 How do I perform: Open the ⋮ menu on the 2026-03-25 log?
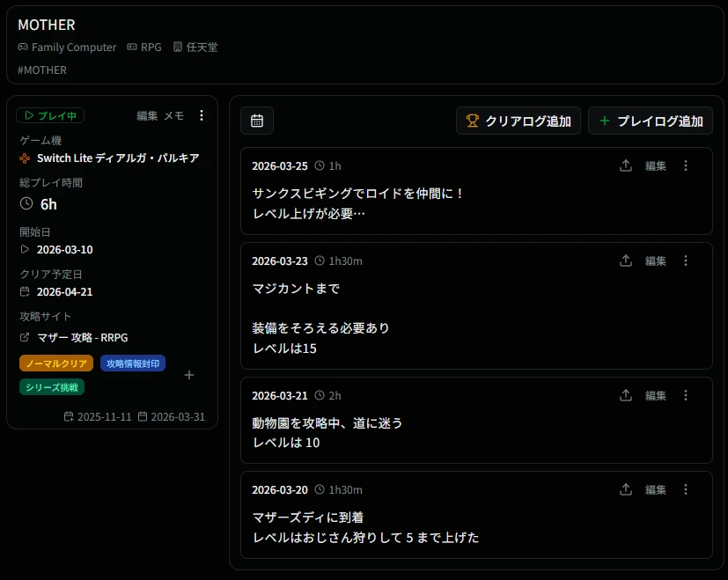(x=686, y=165)
